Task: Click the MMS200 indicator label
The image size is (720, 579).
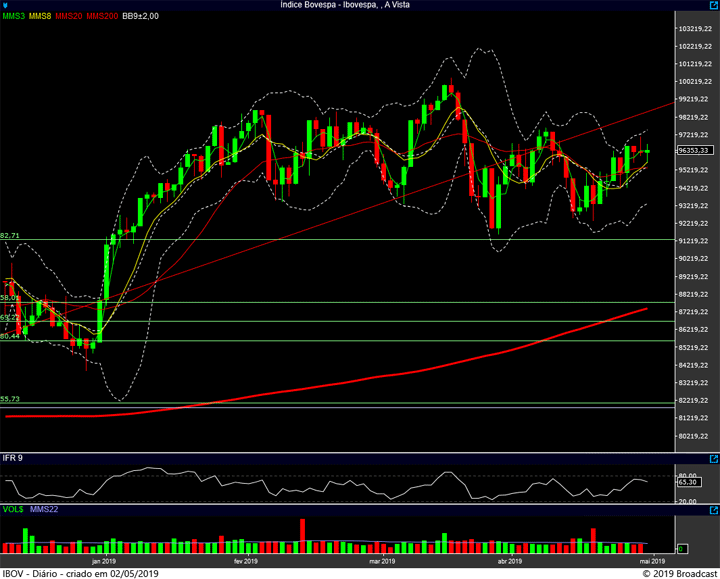Action: pos(101,17)
